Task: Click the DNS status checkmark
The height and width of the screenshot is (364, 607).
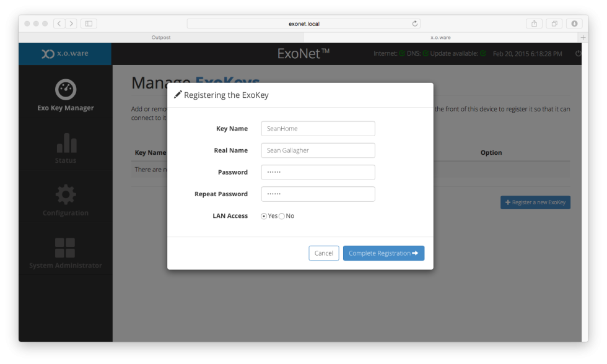Action: click(426, 54)
